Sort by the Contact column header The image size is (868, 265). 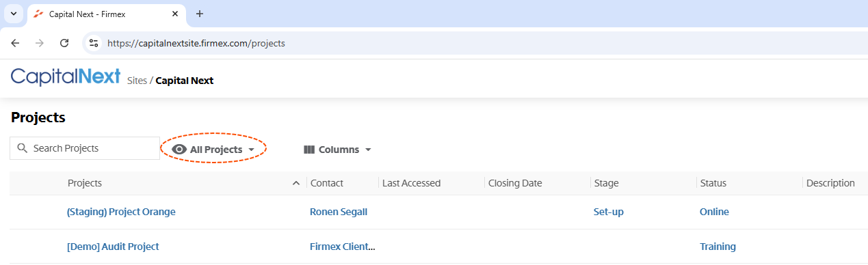[x=327, y=183]
